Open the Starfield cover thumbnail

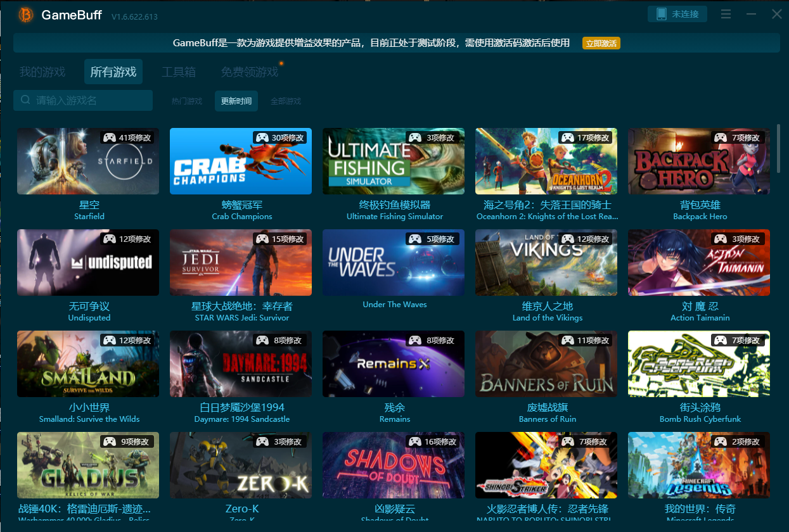pyautogui.click(x=88, y=161)
